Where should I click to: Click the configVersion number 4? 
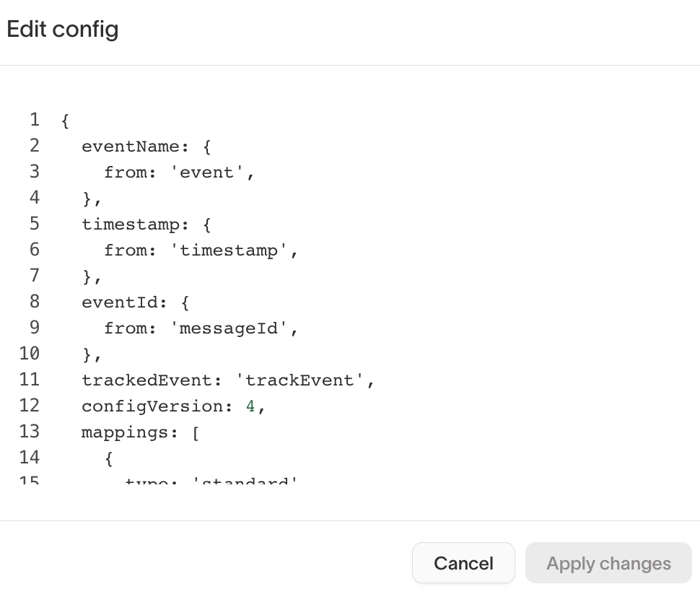(x=248, y=406)
